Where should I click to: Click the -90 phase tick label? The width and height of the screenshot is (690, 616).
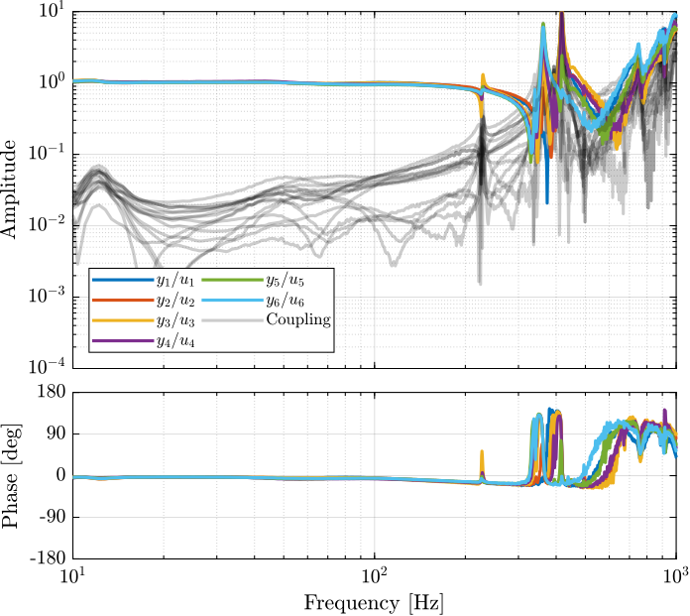(53, 517)
